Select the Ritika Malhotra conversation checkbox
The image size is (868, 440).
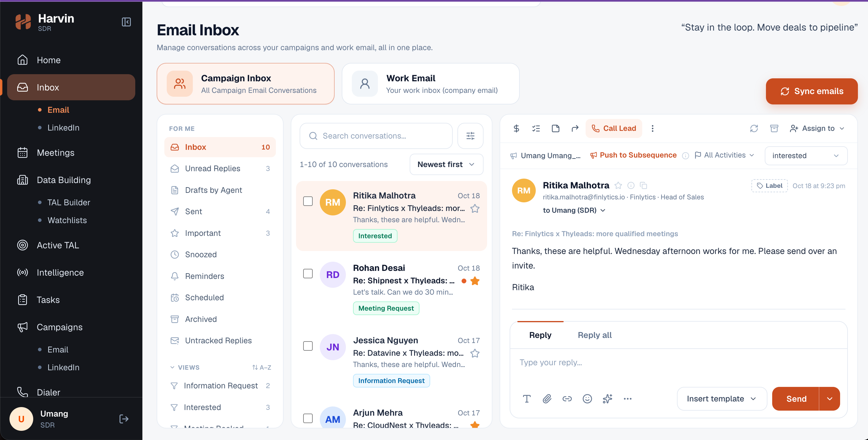tap(308, 201)
